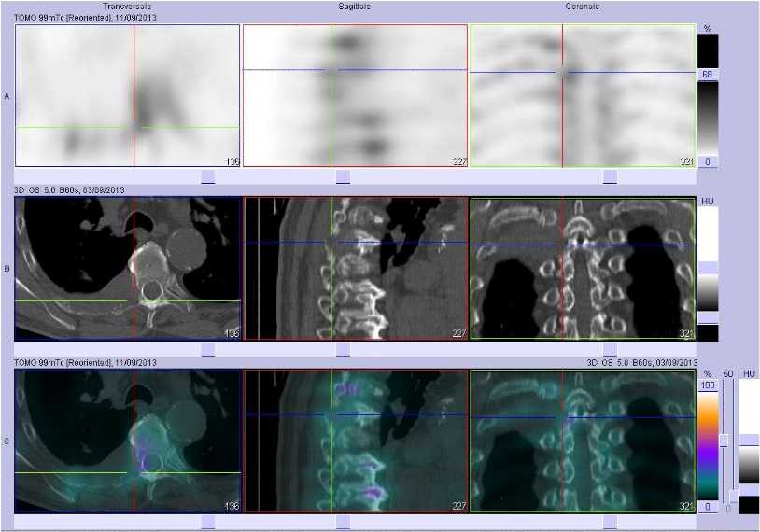The height and width of the screenshot is (532, 760).
Task: Click slice slider handle under fused coronal view
Action: click(610, 523)
